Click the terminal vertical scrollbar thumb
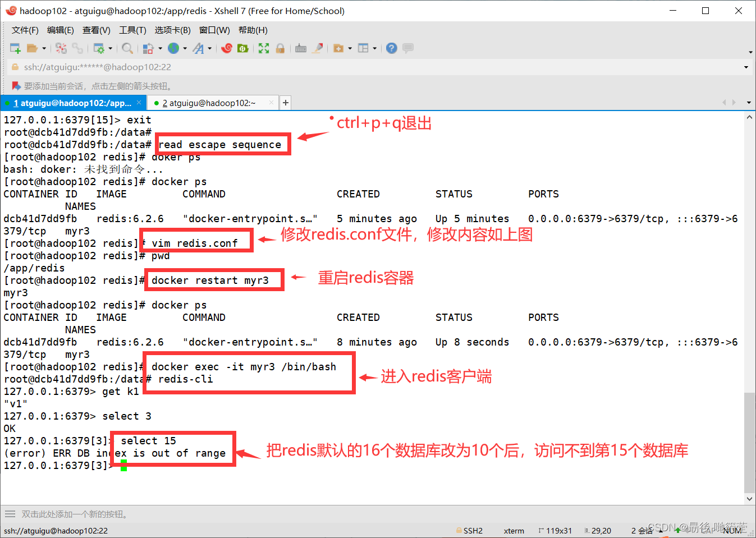Screen dimensions: 756x538 pos(749,442)
